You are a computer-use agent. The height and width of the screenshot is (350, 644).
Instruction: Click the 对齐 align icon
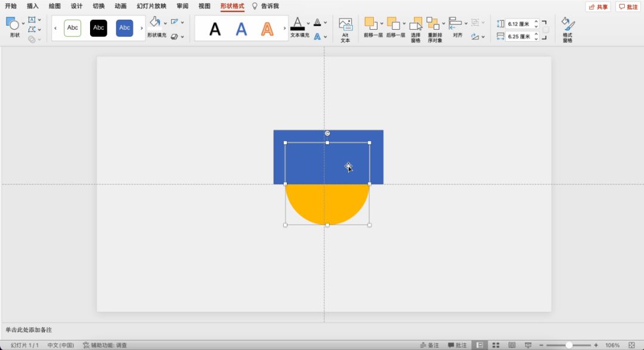[455, 23]
